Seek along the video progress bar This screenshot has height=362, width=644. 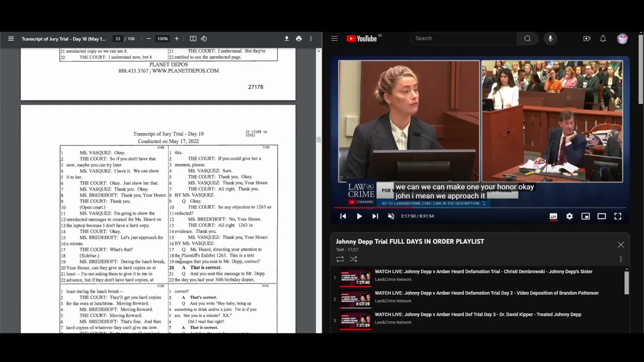pyautogui.click(x=480, y=207)
